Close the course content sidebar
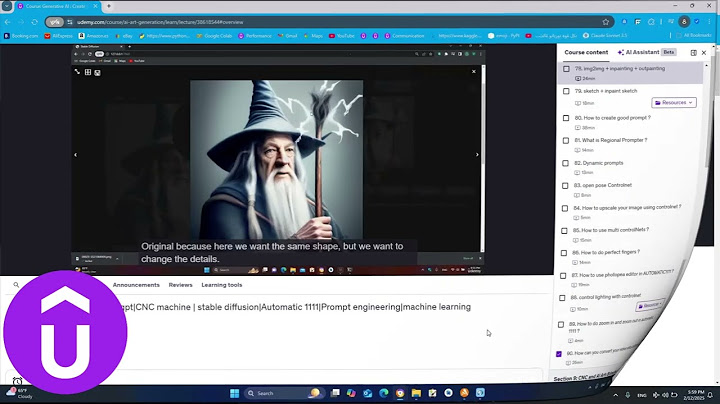The height and width of the screenshot is (404, 720). (704, 53)
